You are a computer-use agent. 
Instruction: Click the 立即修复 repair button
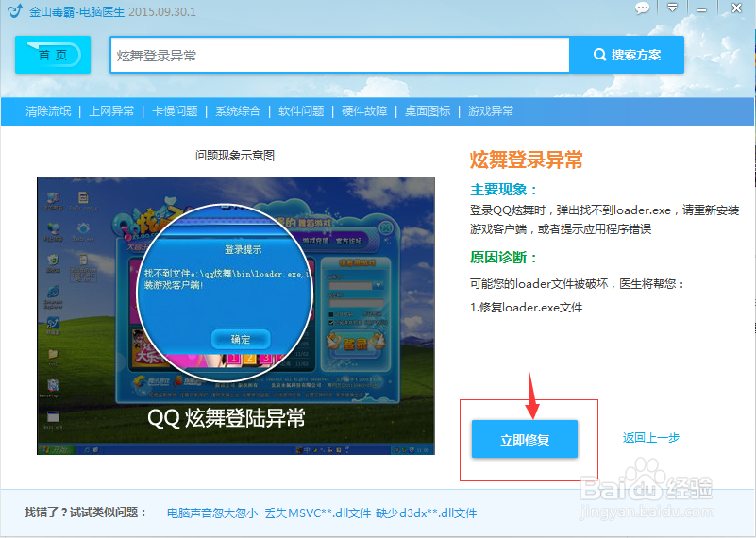tap(525, 439)
